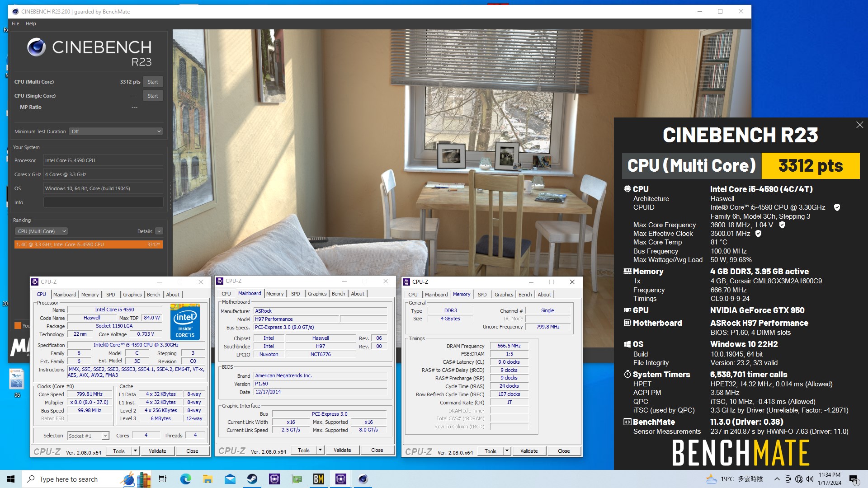Select the orange i5-4590 ranking result row

89,244
